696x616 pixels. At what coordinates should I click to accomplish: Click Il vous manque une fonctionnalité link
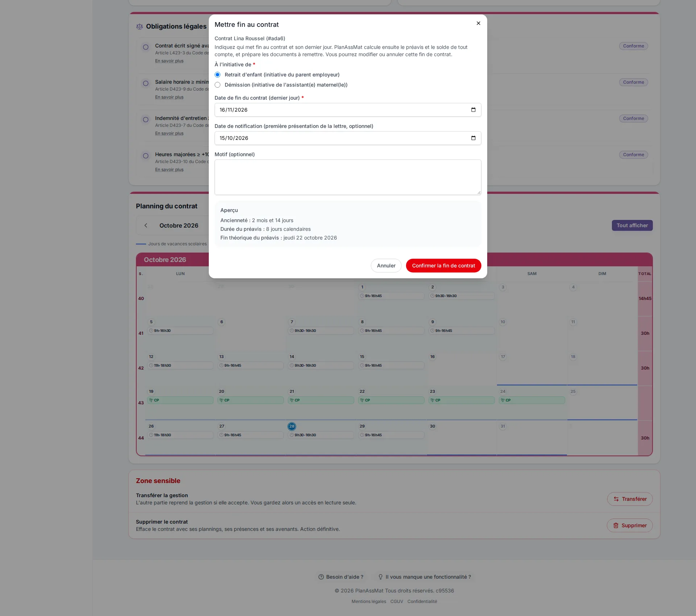point(424,577)
